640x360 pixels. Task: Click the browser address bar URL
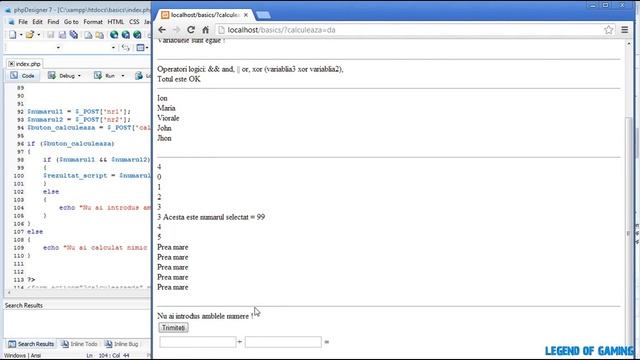[281, 30]
